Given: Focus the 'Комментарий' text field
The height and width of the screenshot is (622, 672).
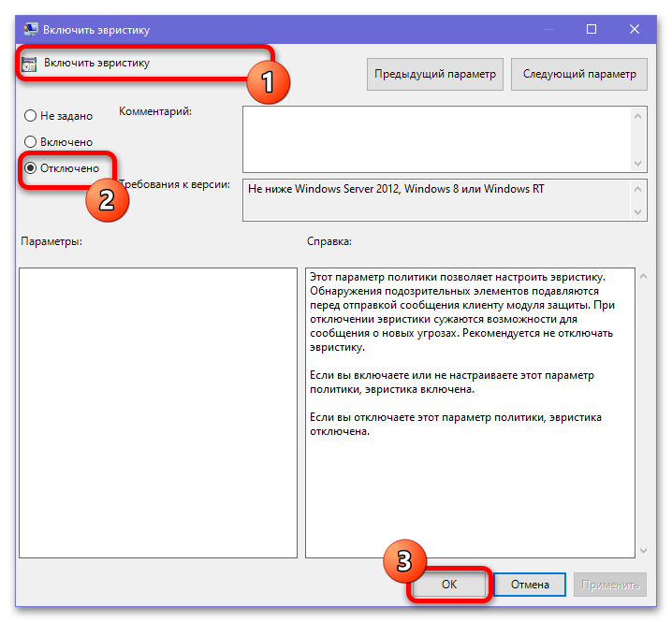Looking at the screenshot, I should click(x=437, y=139).
